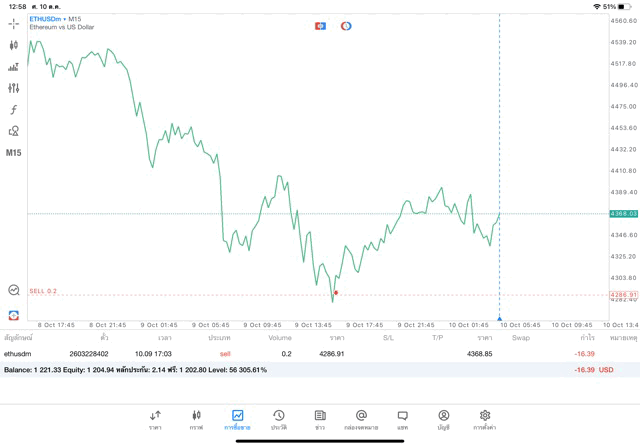
Task: Open chart settings sliders icon
Action: pyautogui.click(x=14, y=88)
